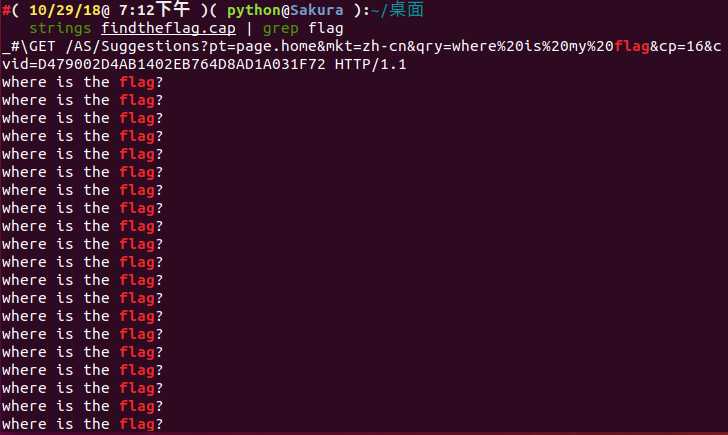Click the grep argument 'flag' in command
Viewport: 728px width, 435px height.
tap(326, 29)
